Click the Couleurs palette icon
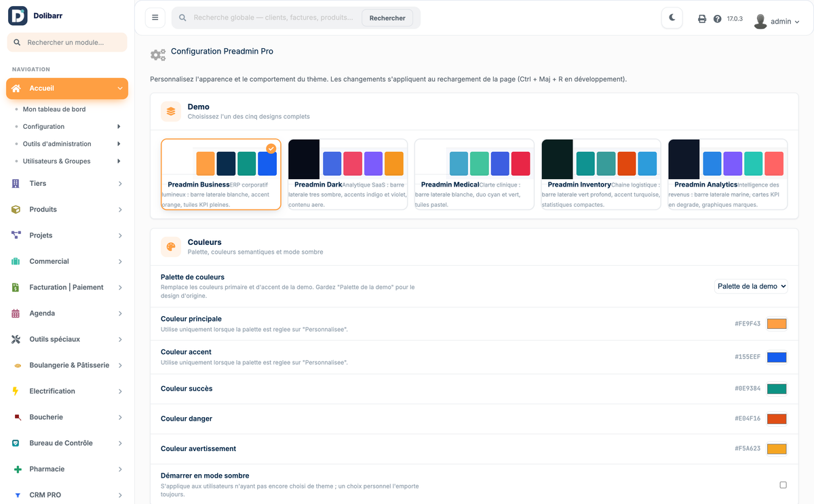The height and width of the screenshot is (504, 814). pos(171,247)
